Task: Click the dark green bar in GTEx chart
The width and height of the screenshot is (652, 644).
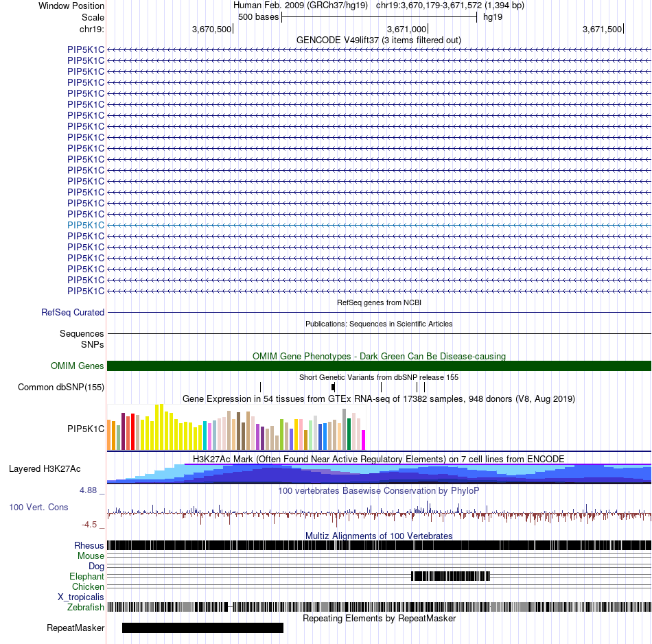Action: [x=349, y=434]
